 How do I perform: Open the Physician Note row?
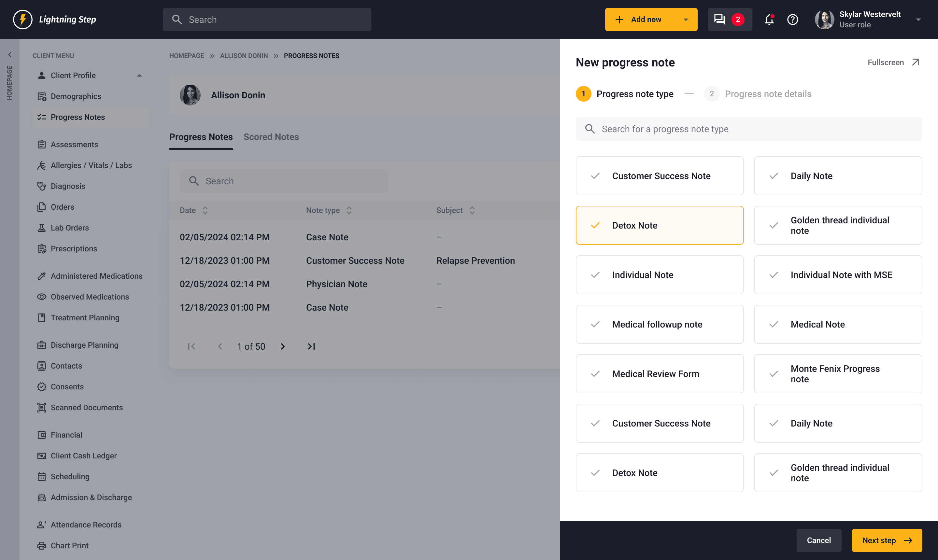364,284
